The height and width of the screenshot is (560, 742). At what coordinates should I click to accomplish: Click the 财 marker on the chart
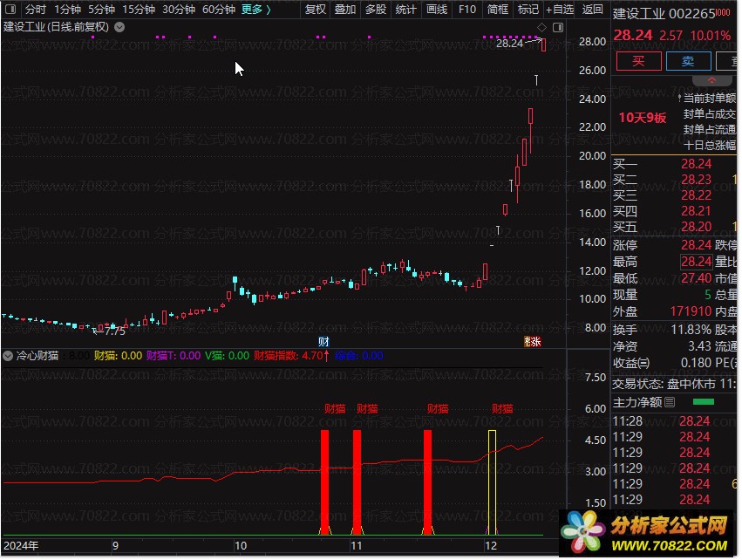323,341
